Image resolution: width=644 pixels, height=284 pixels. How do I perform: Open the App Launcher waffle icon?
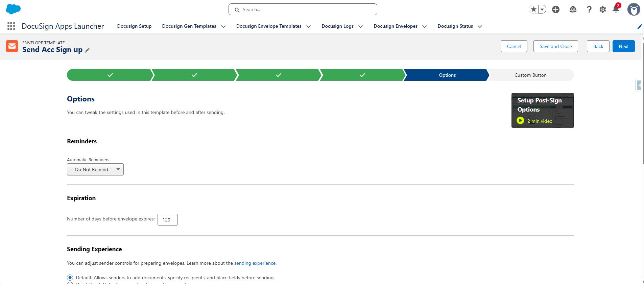click(11, 26)
